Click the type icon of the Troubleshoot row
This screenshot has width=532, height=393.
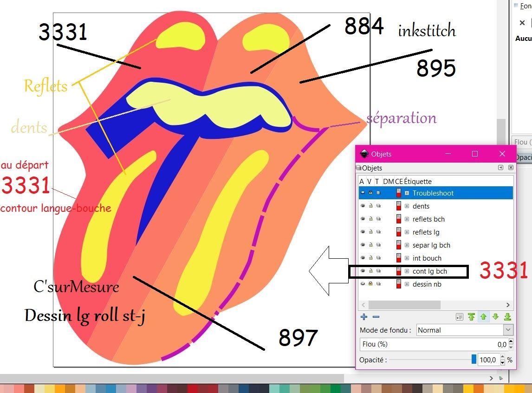(x=378, y=193)
